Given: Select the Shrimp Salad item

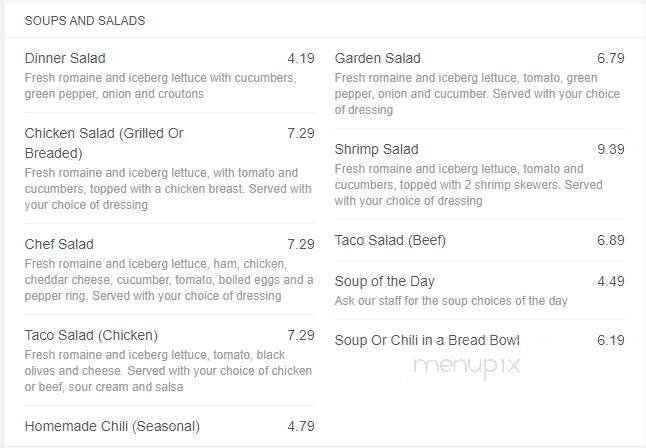Looking at the screenshot, I should point(376,149).
